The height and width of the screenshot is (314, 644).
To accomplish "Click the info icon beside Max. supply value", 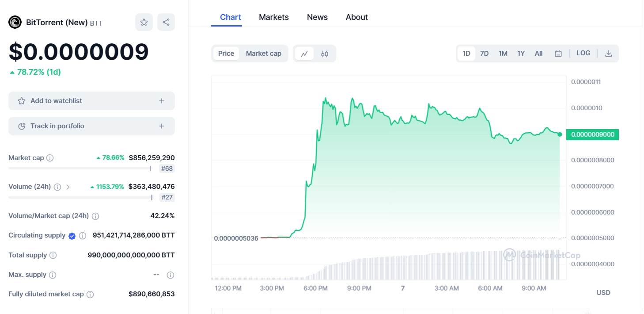I will coord(170,275).
